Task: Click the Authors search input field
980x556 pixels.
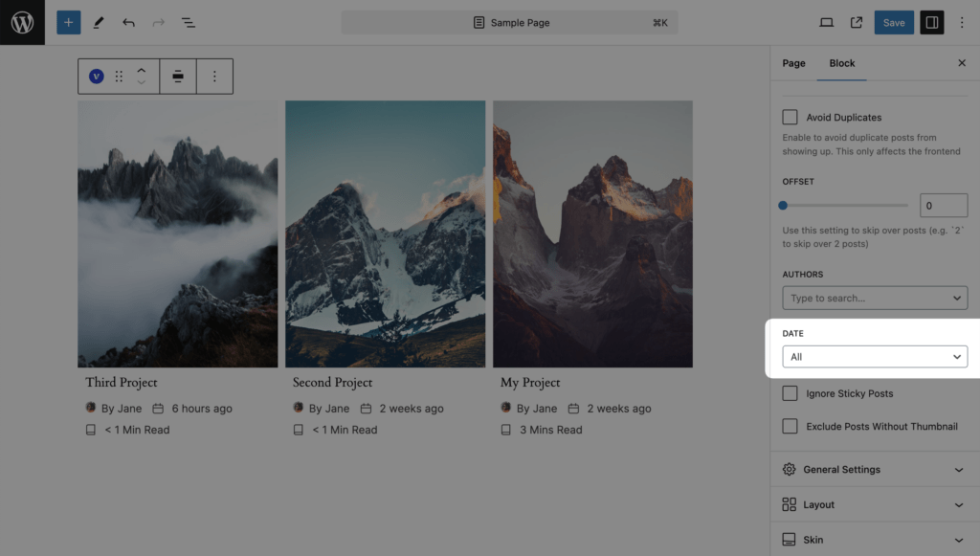Action: pos(866,299)
